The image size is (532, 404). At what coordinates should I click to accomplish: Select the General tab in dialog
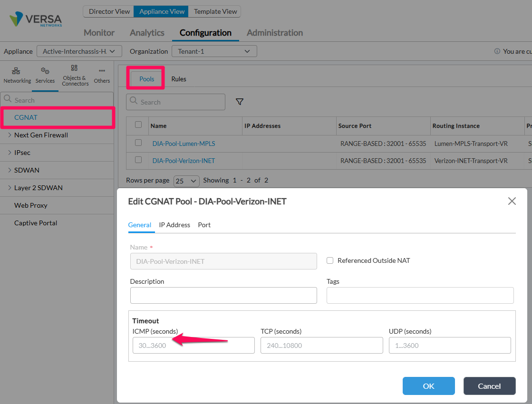tap(139, 225)
